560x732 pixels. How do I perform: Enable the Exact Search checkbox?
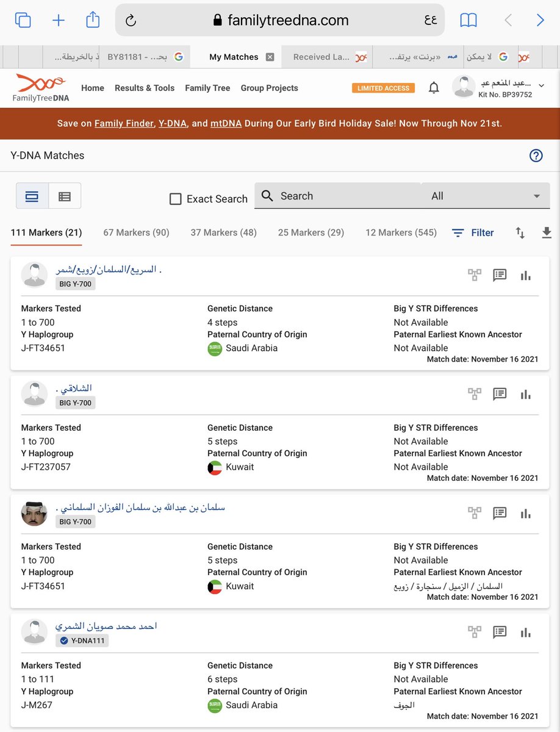click(x=176, y=199)
